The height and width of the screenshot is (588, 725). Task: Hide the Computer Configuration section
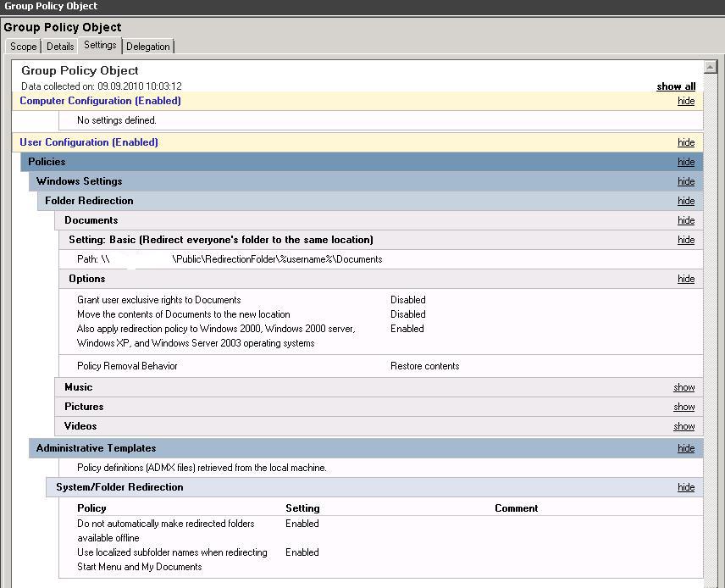(686, 101)
